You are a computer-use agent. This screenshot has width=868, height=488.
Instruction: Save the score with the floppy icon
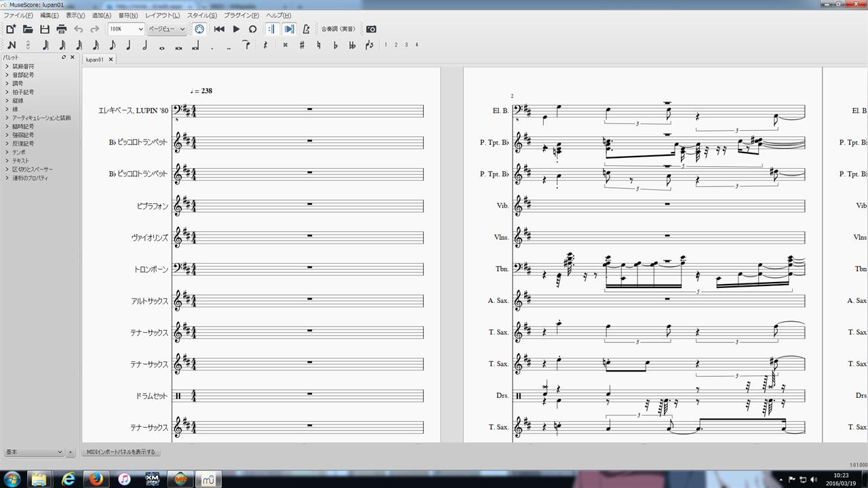45,29
